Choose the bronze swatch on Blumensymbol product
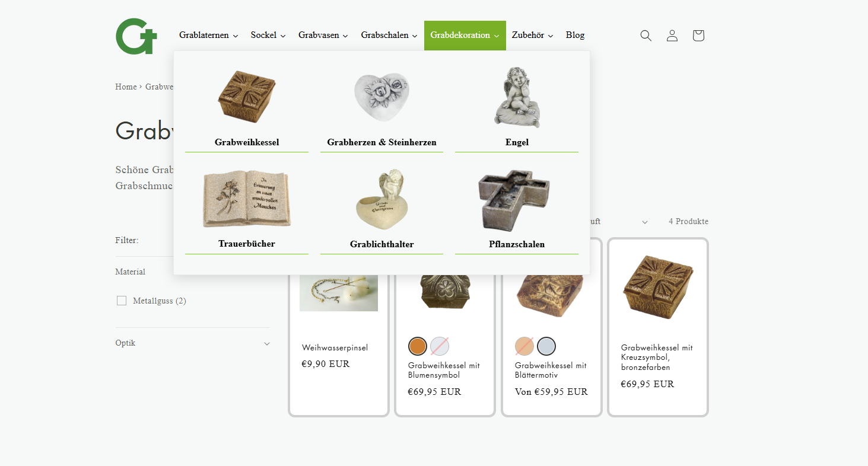This screenshot has height=466, width=868. (418, 346)
